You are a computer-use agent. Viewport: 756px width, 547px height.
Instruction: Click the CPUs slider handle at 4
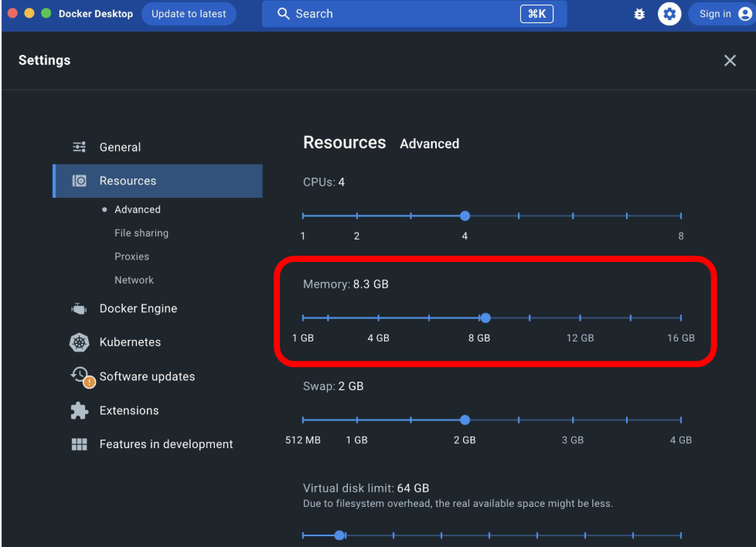click(465, 216)
